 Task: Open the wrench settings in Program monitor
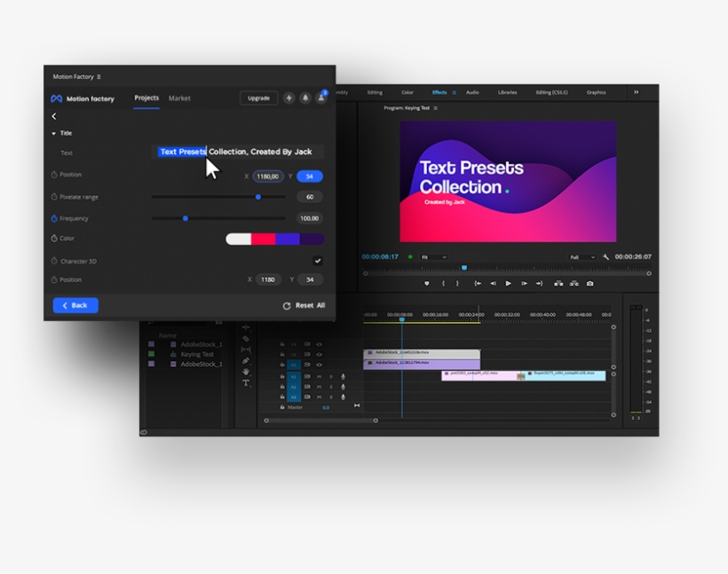click(x=605, y=257)
